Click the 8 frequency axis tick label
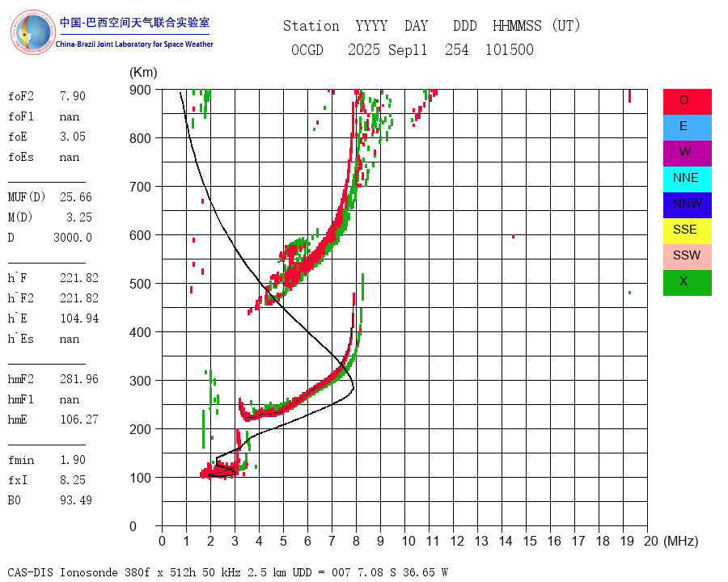The width and height of the screenshot is (728, 582). pyautogui.click(x=356, y=541)
